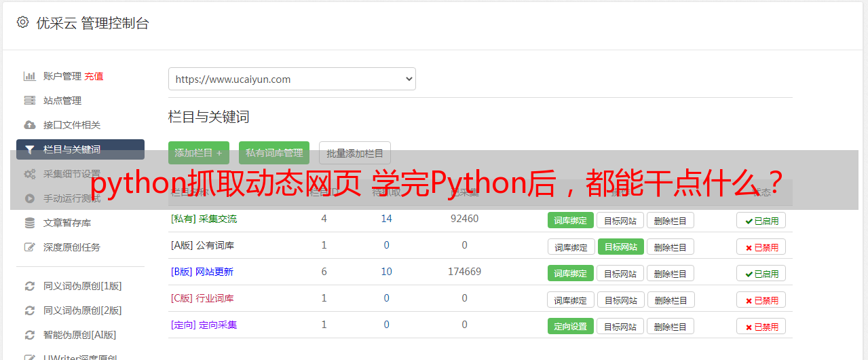
Task: Click the 私有词库管理 button
Action: (274, 153)
